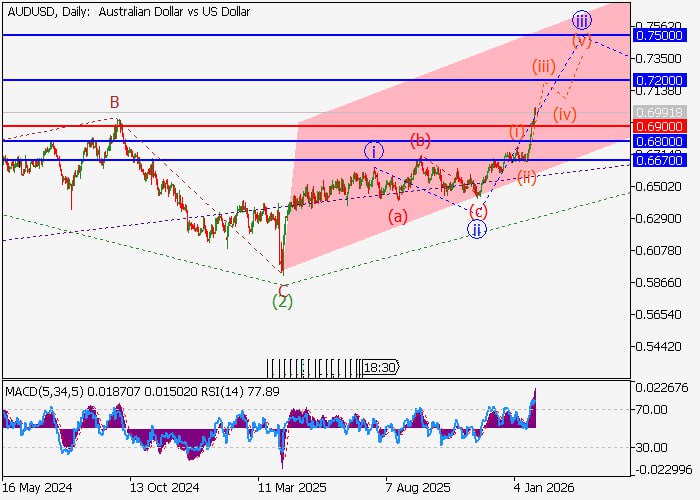Select the blue circled ii wave marker

point(478,229)
